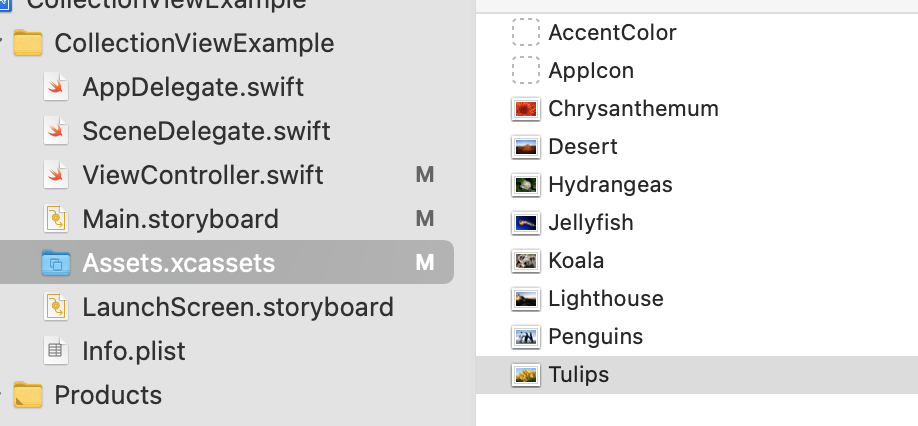Click the AppDelegate.swift Swift file icon
The image size is (918, 426).
pyautogui.click(x=56, y=87)
